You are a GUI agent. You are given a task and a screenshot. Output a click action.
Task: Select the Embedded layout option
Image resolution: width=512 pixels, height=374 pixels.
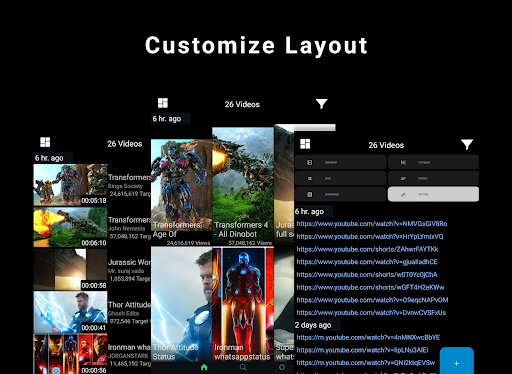340,194
